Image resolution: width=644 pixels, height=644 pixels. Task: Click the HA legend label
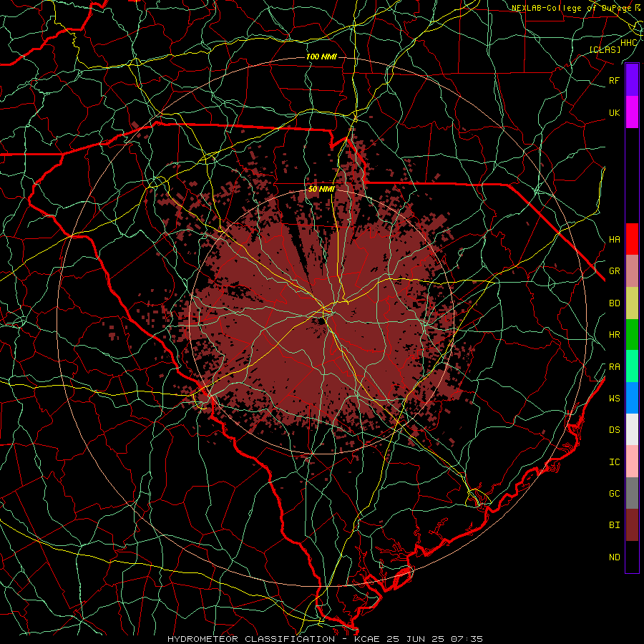(615, 239)
